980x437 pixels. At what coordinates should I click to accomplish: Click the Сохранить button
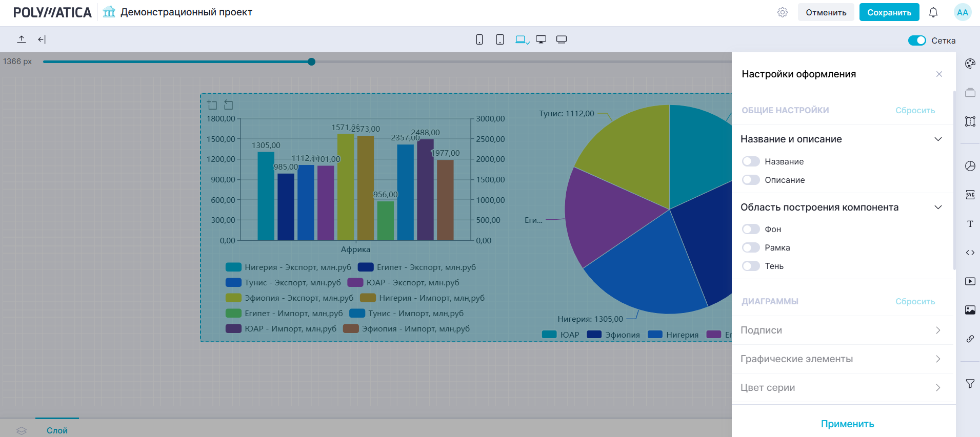(x=889, y=12)
